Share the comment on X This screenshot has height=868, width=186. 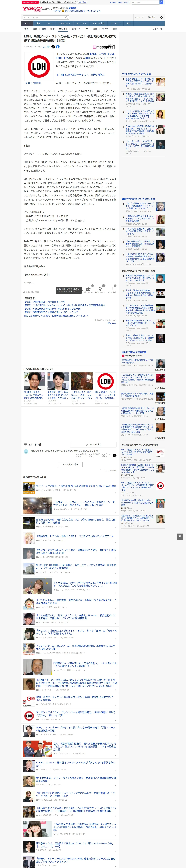point(115,455)
